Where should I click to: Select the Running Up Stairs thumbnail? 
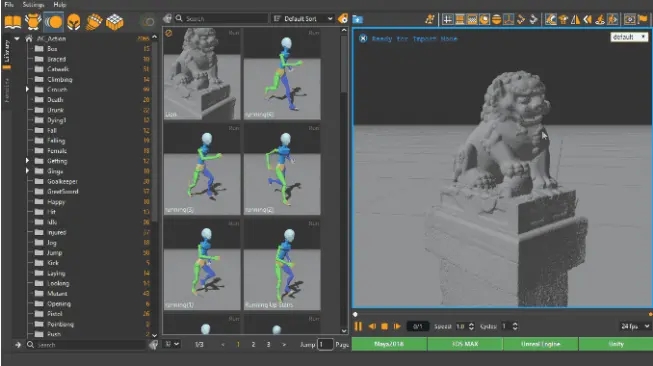[x=282, y=265]
